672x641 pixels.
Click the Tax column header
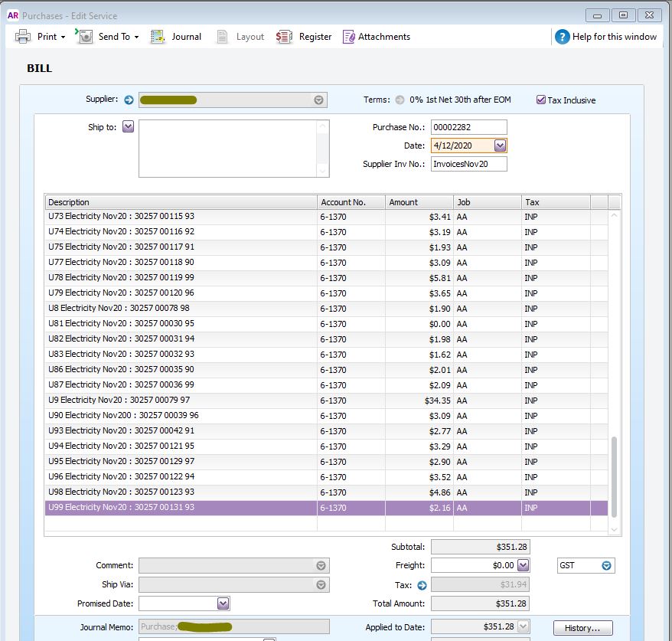pyautogui.click(x=556, y=202)
